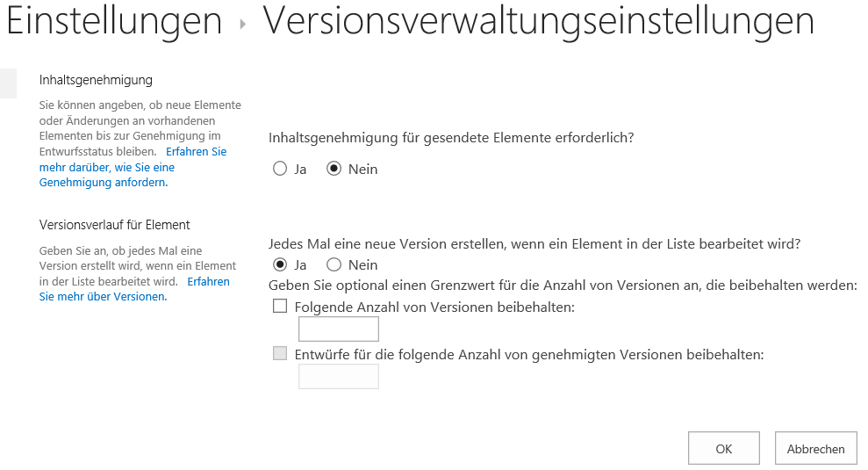Click the draft versions count input field
Image resolution: width=868 pixels, height=470 pixels.
click(x=339, y=376)
